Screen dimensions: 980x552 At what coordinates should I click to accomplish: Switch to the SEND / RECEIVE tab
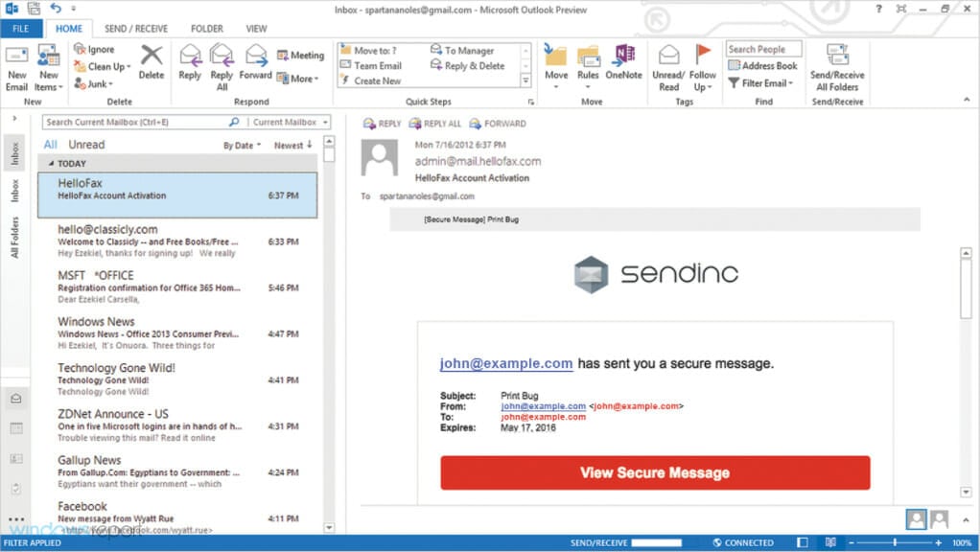pos(135,29)
